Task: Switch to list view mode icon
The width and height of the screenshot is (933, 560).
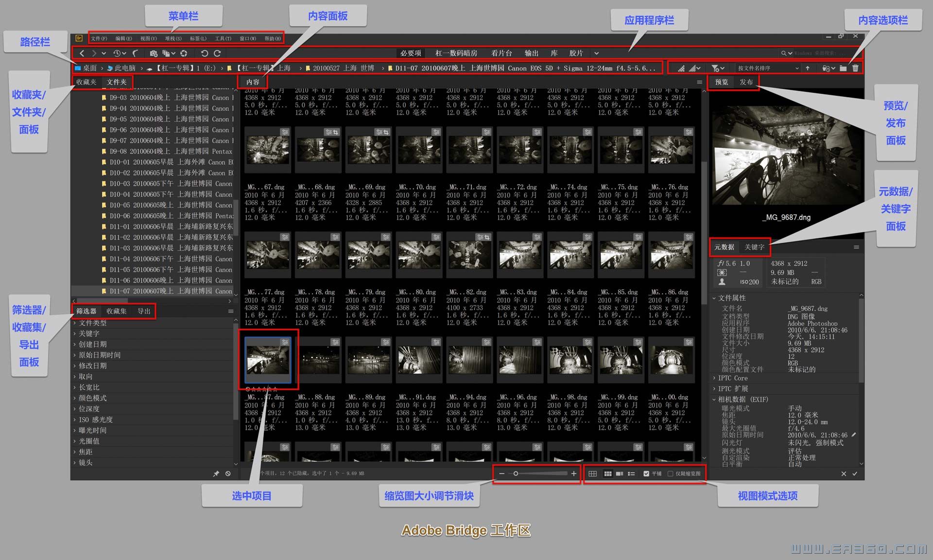Action: pyautogui.click(x=631, y=474)
